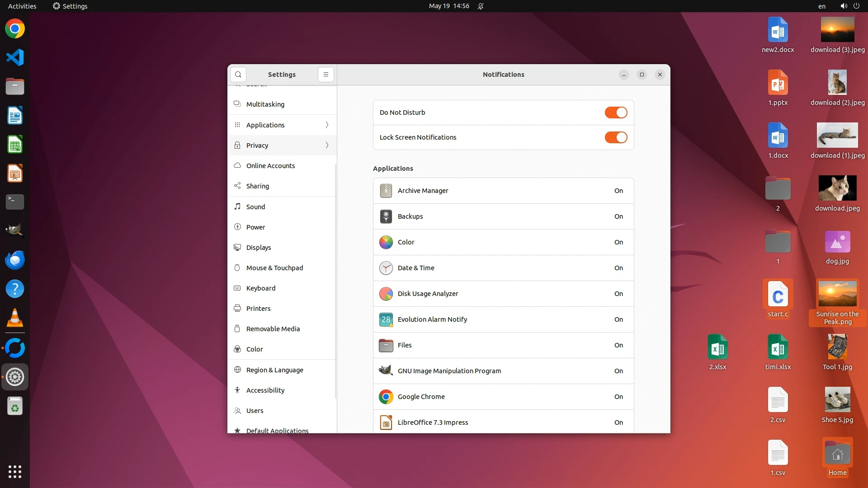
Task: Open Google Chrome notification settings row
Action: [503, 397]
